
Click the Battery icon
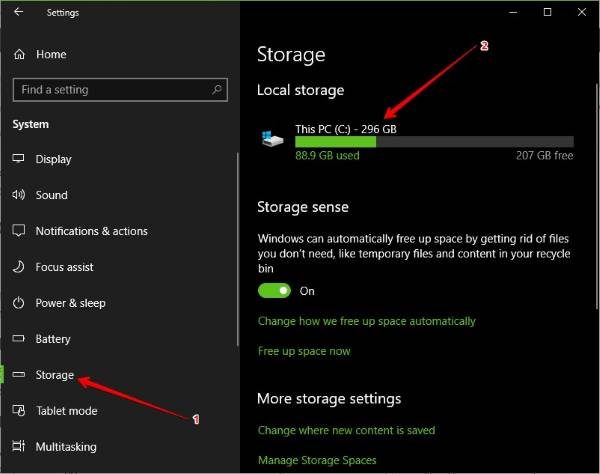point(19,339)
